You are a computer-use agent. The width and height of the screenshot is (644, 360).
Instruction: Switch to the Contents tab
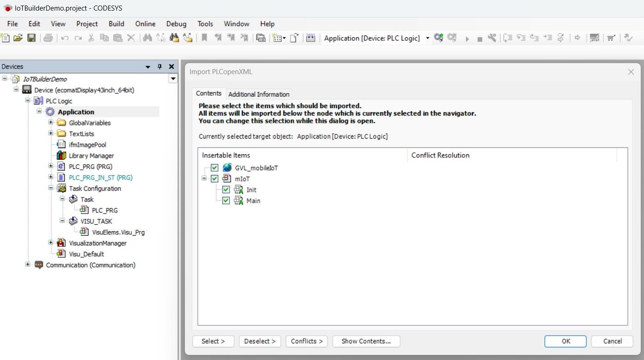209,93
